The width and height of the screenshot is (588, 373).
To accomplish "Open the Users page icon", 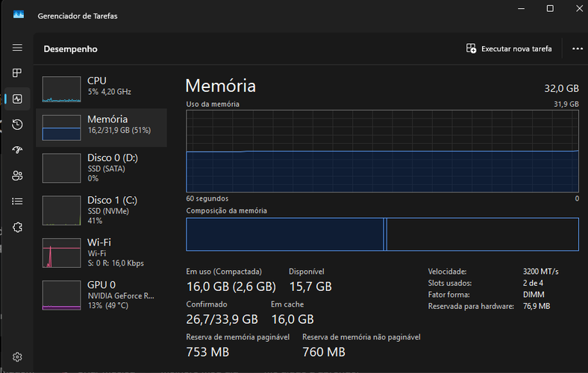I will 17,175.
